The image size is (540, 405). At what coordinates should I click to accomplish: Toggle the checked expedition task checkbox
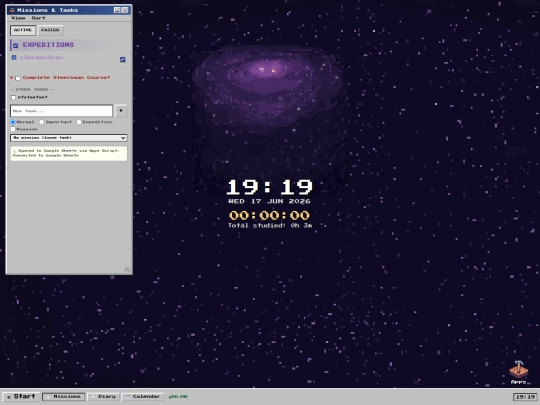pos(14,58)
